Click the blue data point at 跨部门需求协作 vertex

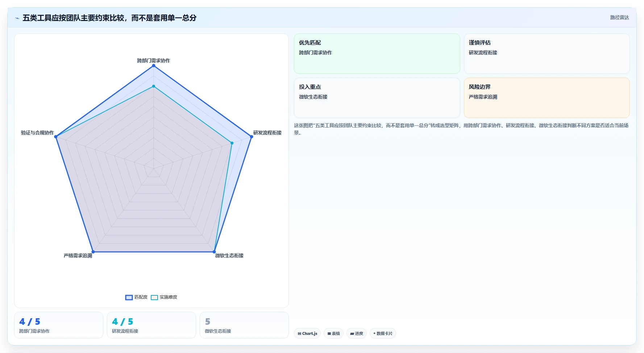[x=154, y=66]
